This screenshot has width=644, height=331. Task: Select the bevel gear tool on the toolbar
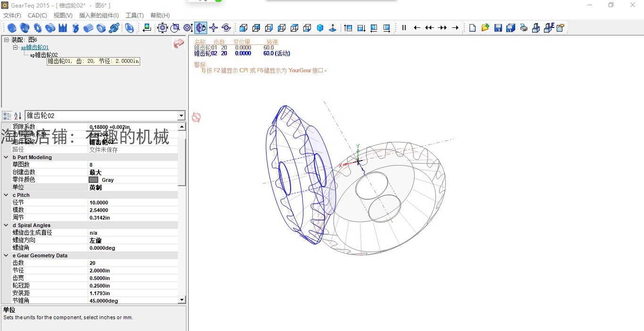pos(25,27)
